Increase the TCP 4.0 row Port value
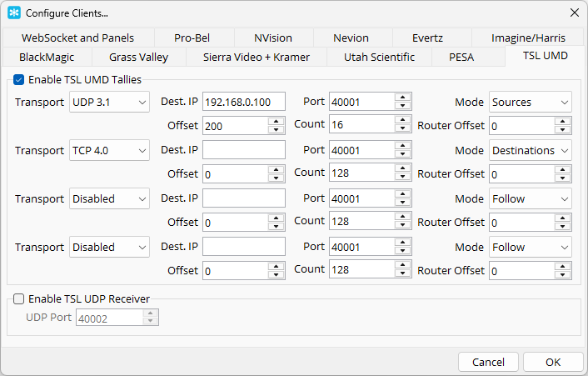This screenshot has height=376, width=588. [x=403, y=146]
